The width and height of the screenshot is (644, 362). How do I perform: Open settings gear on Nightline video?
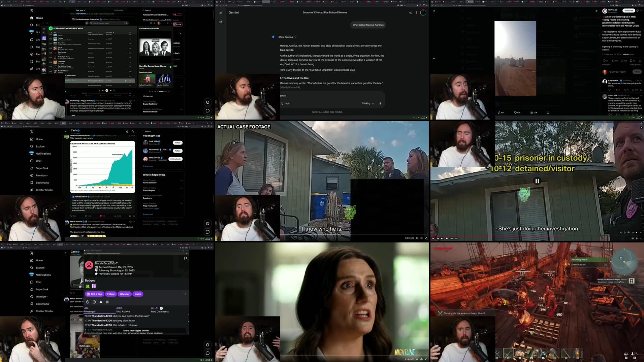click(x=421, y=359)
